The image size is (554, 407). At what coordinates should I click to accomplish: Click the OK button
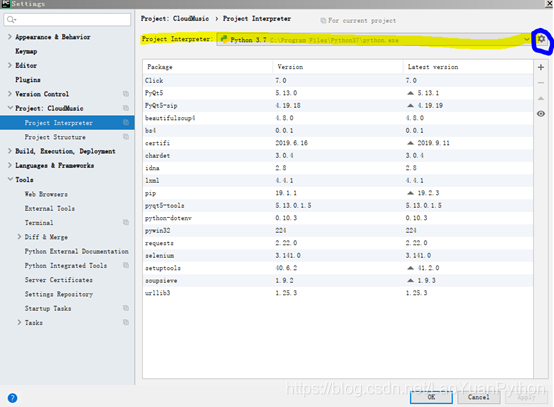point(431,397)
